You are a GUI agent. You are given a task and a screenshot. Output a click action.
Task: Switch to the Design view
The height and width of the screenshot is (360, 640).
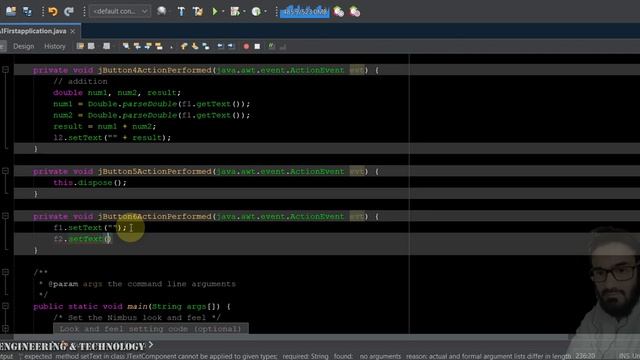pyautogui.click(x=24, y=47)
